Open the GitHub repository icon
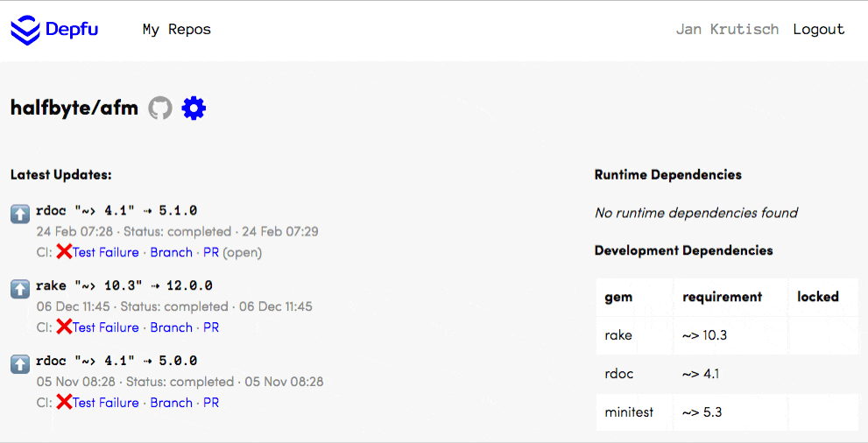Viewport: 868px width, 443px height. [159, 109]
